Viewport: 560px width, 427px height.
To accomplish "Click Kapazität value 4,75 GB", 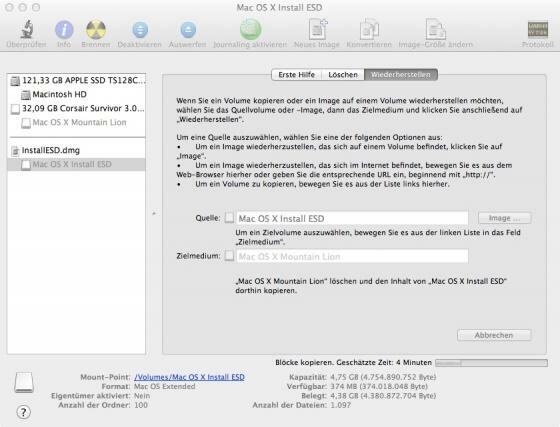I will click(x=383, y=377).
